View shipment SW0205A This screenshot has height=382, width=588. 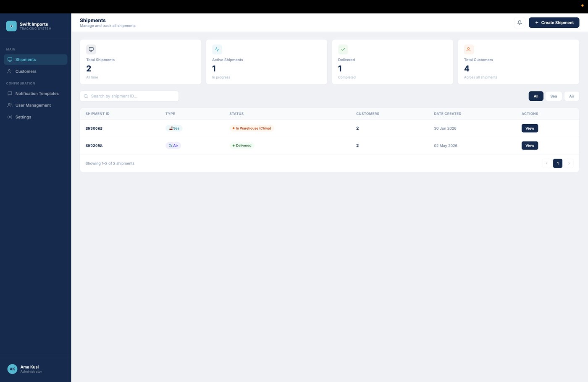pos(530,146)
